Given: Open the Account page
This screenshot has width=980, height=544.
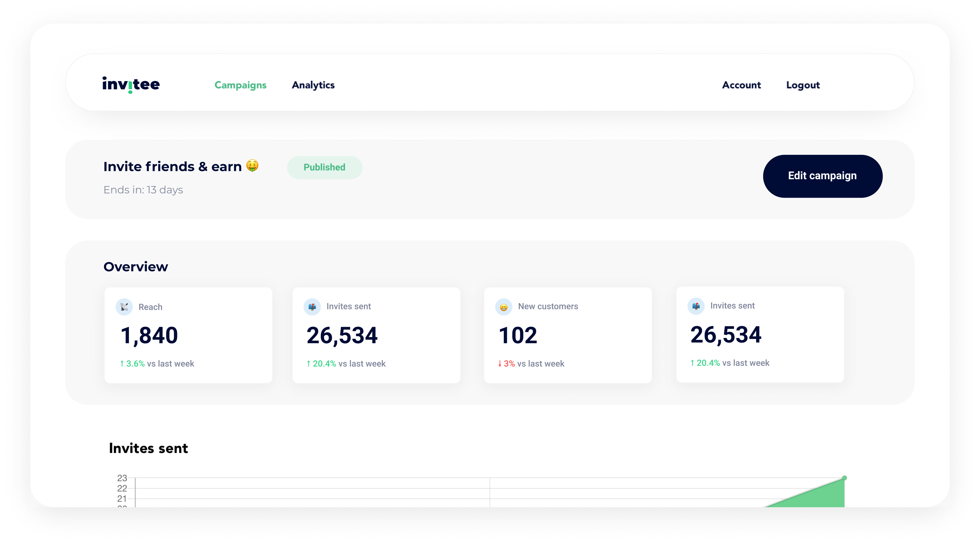Looking at the screenshot, I should 741,85.
